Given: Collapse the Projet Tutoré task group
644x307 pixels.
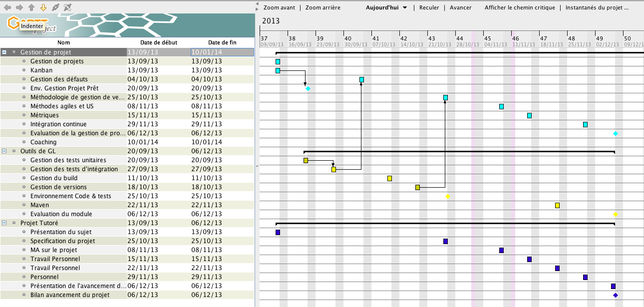Looking at the screenshot, I should point(4,223).
